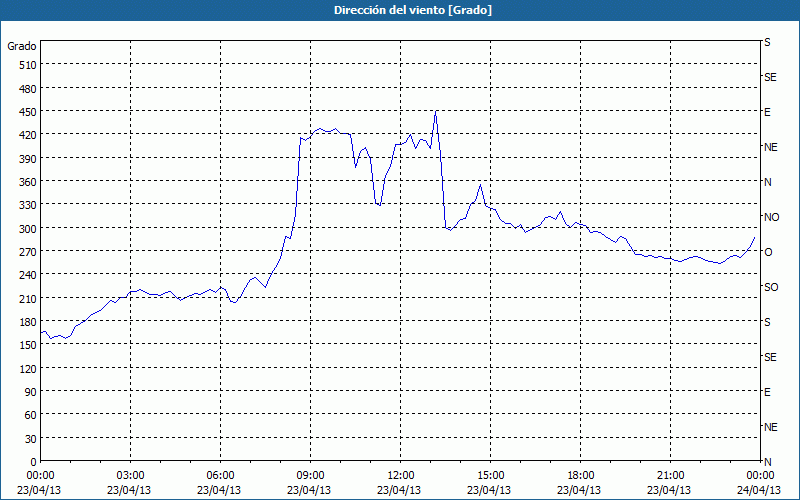Click the 300 degree tick label

pyautogui.click(x=29, y=229)
